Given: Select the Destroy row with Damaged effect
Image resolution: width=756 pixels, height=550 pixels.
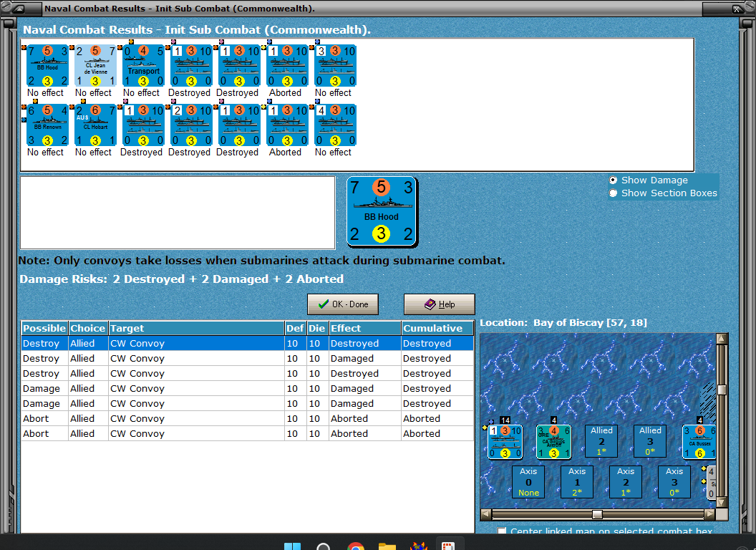Looking at the screenshot, I should click(247, 359).
